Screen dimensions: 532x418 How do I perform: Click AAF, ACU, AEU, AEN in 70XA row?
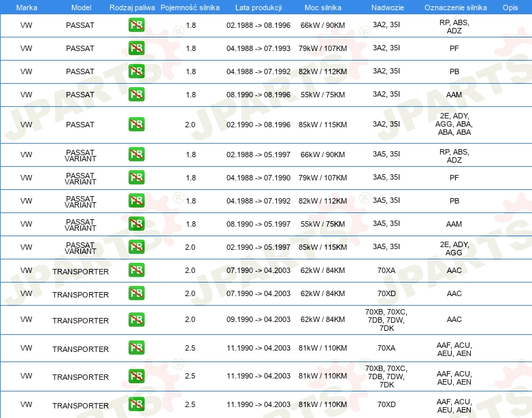pyautogui.click(x=454, y=349)
